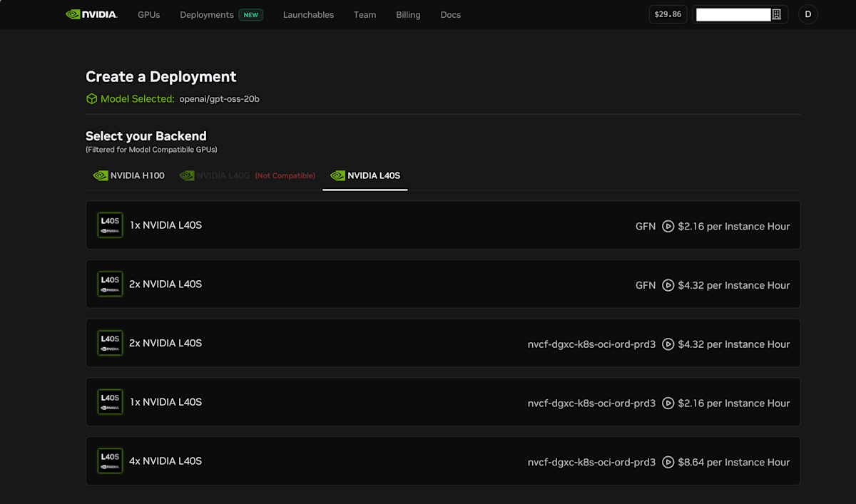Click GFN label in 2x L40S row
Screen dimensions: 856x504
tap(646, 285)
